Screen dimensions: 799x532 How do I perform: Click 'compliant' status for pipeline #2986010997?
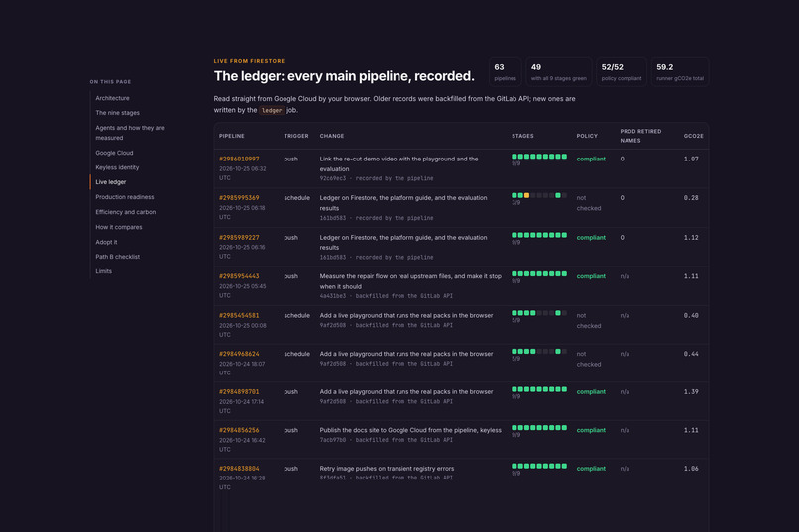[x=591, y=159]
